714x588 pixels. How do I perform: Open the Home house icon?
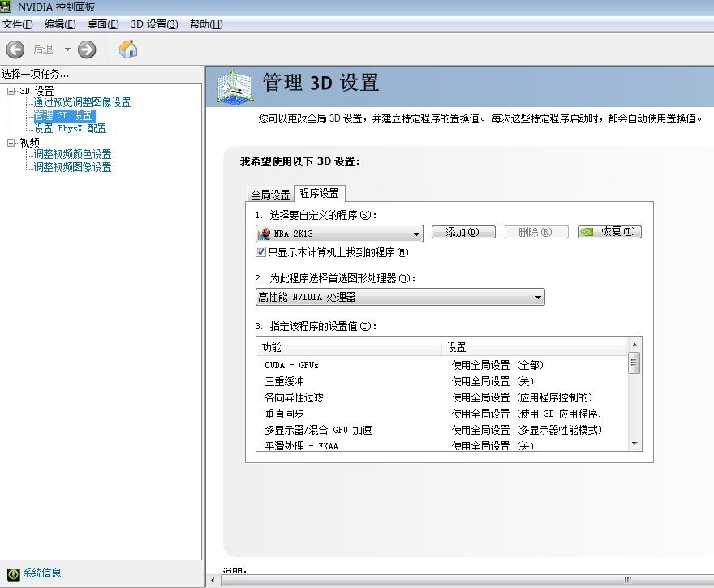[128, 49]
